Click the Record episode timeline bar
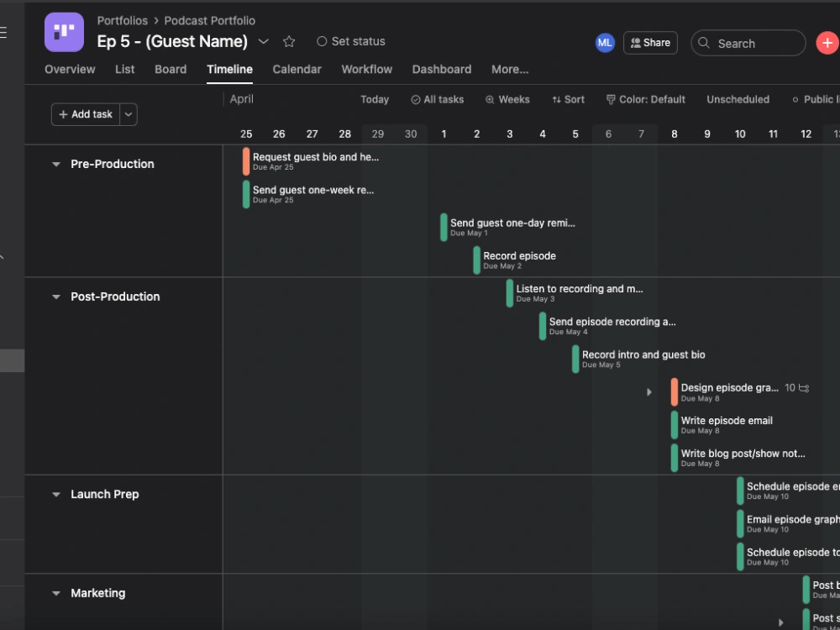Screen dimensions: 840x630 [477, 260]
